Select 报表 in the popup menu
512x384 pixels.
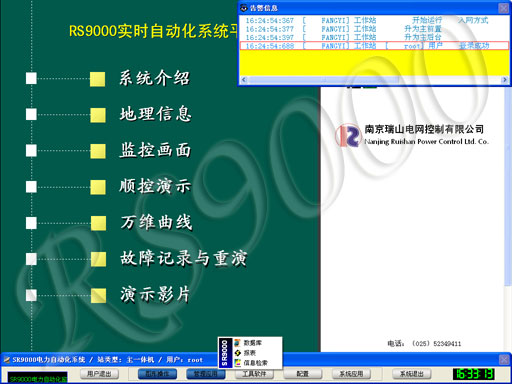click(250, 353)
